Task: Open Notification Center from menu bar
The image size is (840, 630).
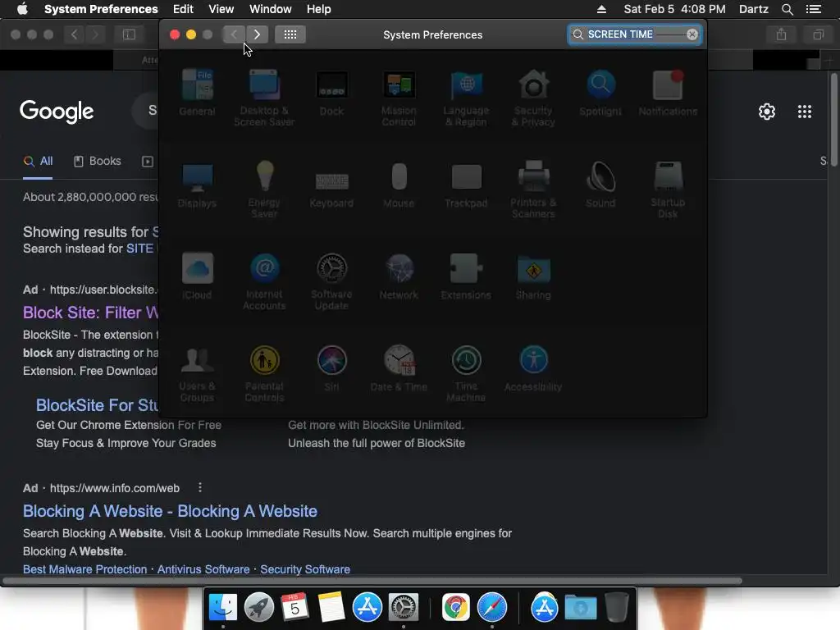Action: 813,9
